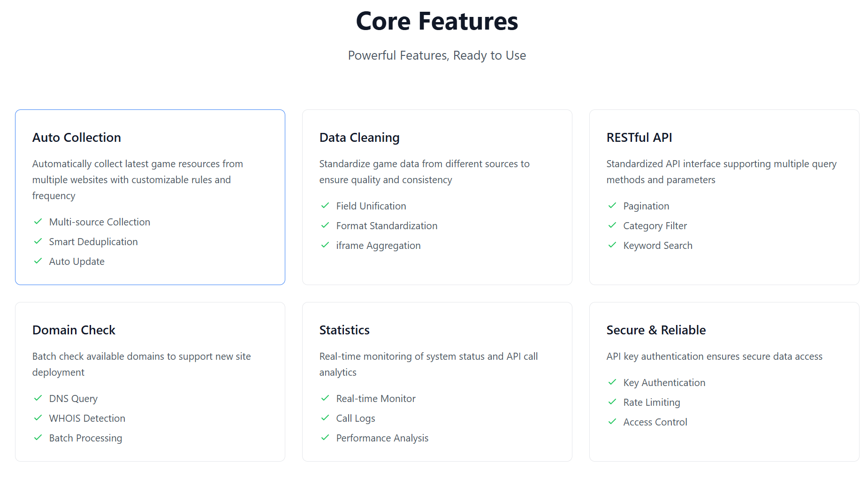Click the checkmark icon beside Multi-source Collection
The image size is (868, 495).
point(38,222)
